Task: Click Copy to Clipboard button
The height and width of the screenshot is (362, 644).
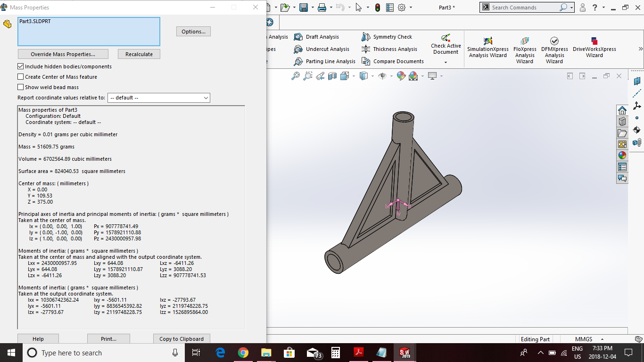Action: tap(182, 338)
